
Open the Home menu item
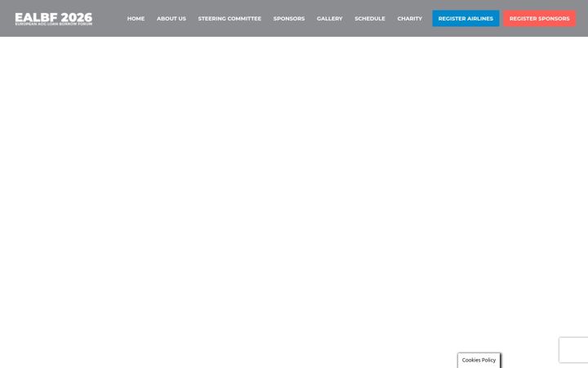pos(136,18)
